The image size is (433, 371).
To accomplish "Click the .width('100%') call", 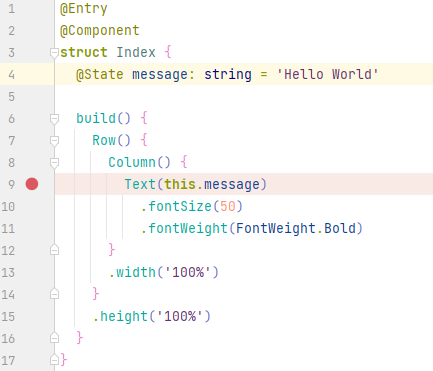I will pos(163,272).
